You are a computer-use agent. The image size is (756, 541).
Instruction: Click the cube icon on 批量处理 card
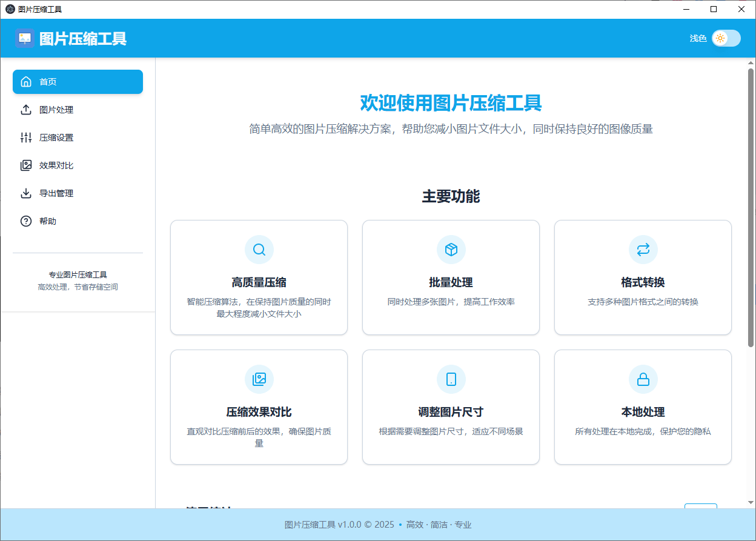pos(451,249)
